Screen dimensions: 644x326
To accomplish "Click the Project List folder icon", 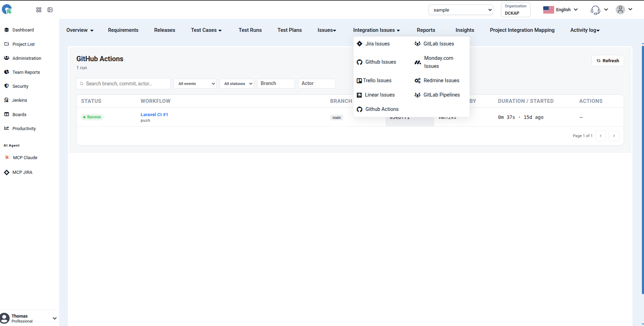I will coord(7,44).
